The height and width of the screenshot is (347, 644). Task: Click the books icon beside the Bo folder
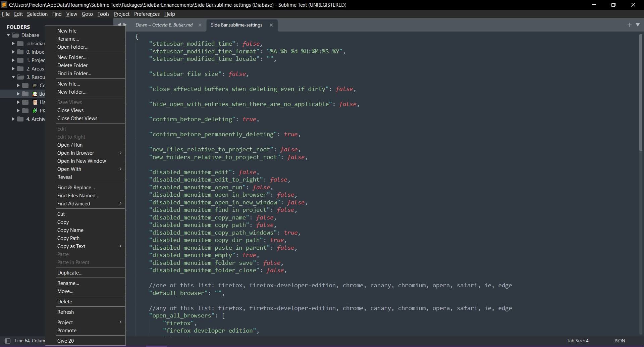35,94
